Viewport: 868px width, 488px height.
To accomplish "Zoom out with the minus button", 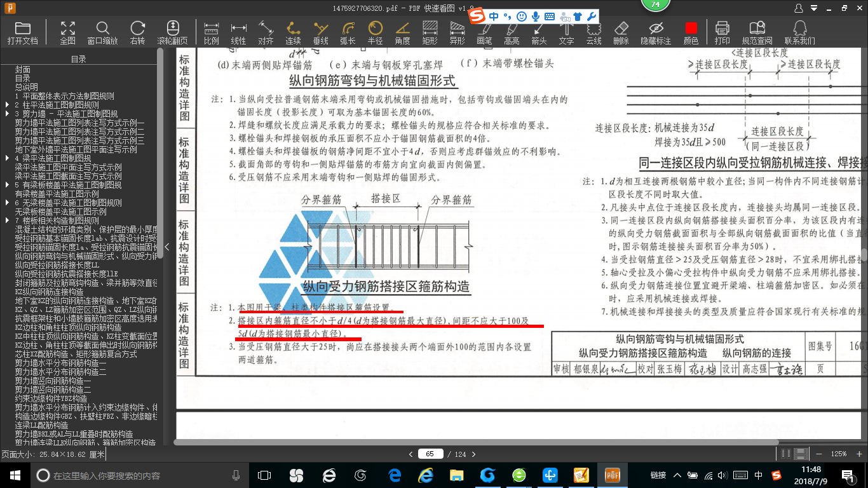I will [x=818, y=454].
